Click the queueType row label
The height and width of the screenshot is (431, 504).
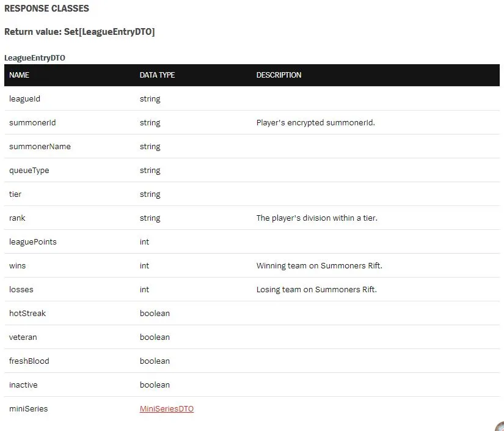click(29, 171)
